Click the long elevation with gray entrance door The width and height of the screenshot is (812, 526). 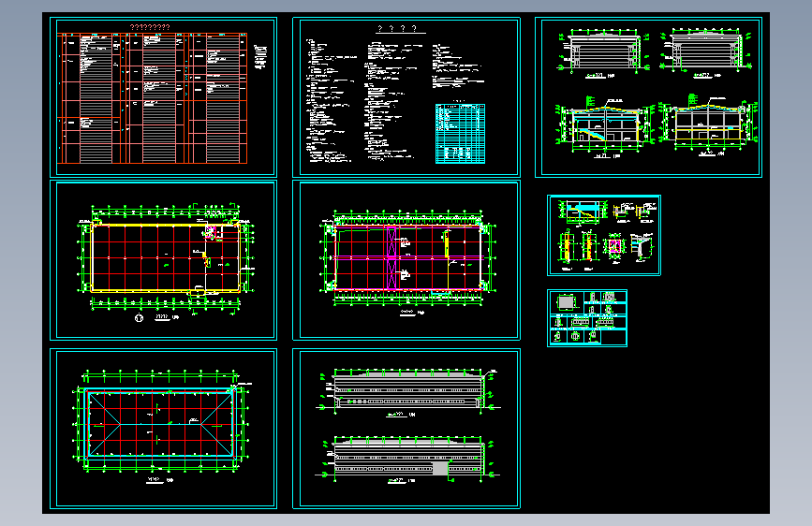pyautogui.click(x=407, y=459)
